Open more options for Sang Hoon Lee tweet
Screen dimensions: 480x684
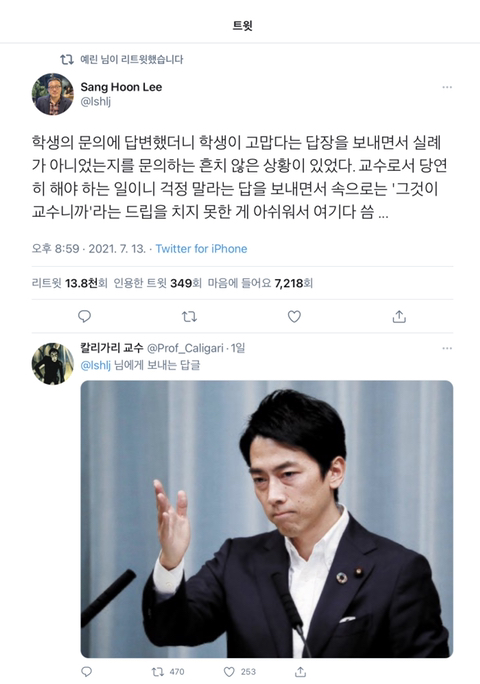pyautogui.click(x=447, y=87)
